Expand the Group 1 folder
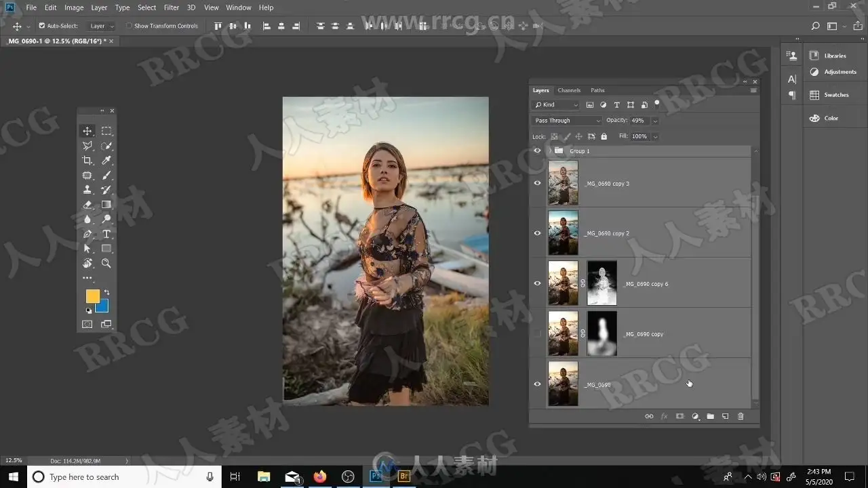The width and height of the screenshot is (868, 488). [x=549, y=150]
